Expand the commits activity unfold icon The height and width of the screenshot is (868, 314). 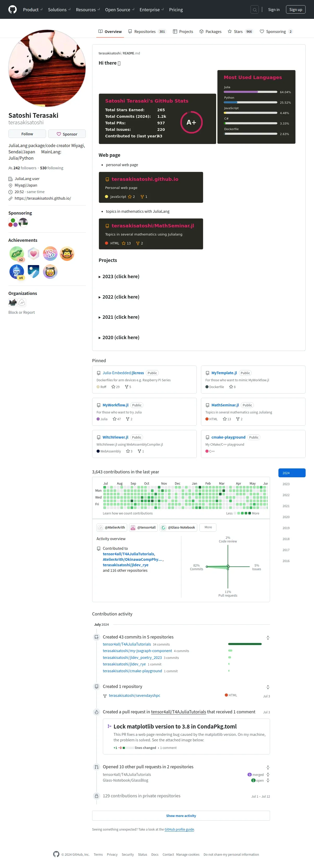268,637
